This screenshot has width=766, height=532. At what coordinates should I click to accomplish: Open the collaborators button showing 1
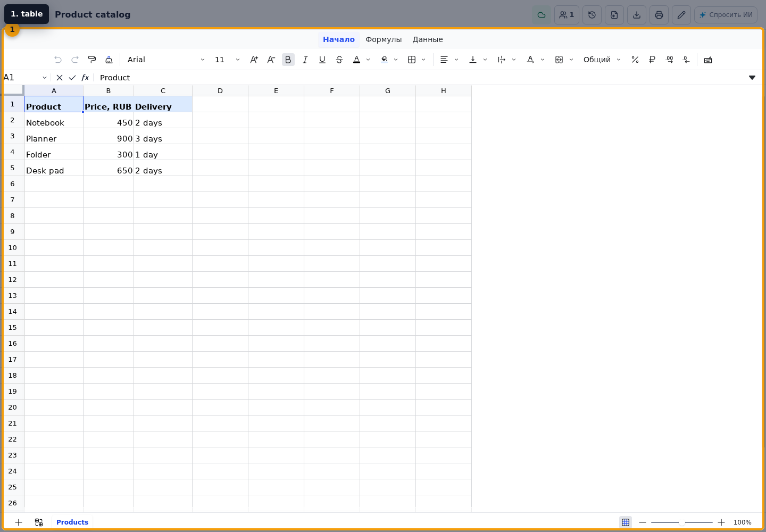tap(567, 15)
